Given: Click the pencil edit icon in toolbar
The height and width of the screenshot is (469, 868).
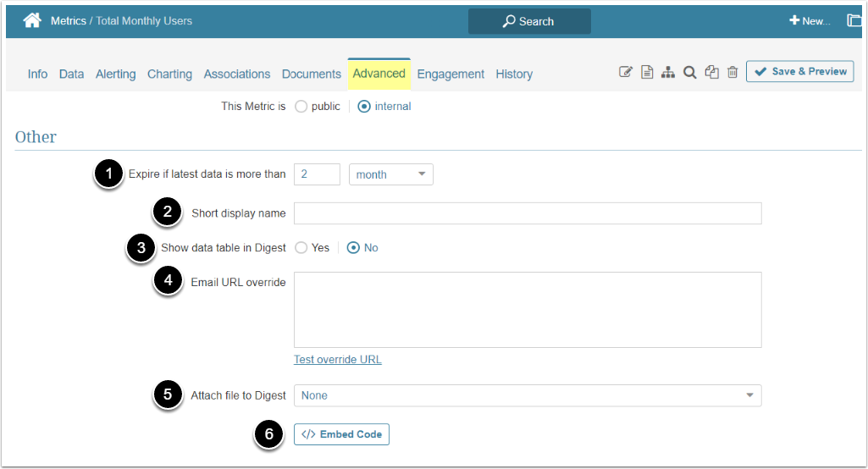Looking at the screenshot, I should click(x=626, y=73).
